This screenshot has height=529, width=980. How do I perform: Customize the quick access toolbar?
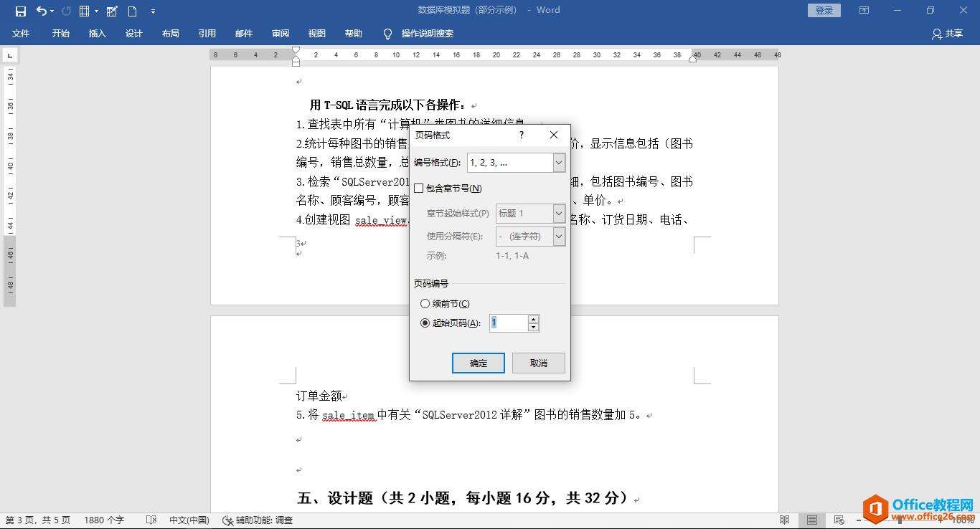(153, 11)
